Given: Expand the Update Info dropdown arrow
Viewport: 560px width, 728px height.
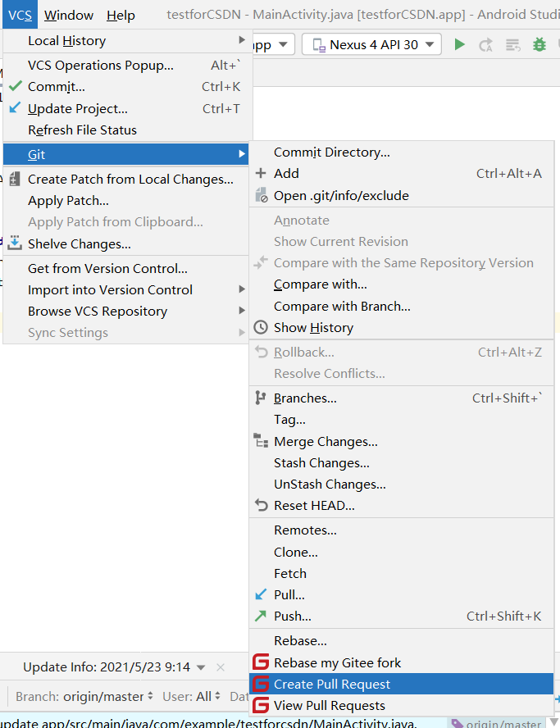Looking at the screenshot, I should (201, 667).
